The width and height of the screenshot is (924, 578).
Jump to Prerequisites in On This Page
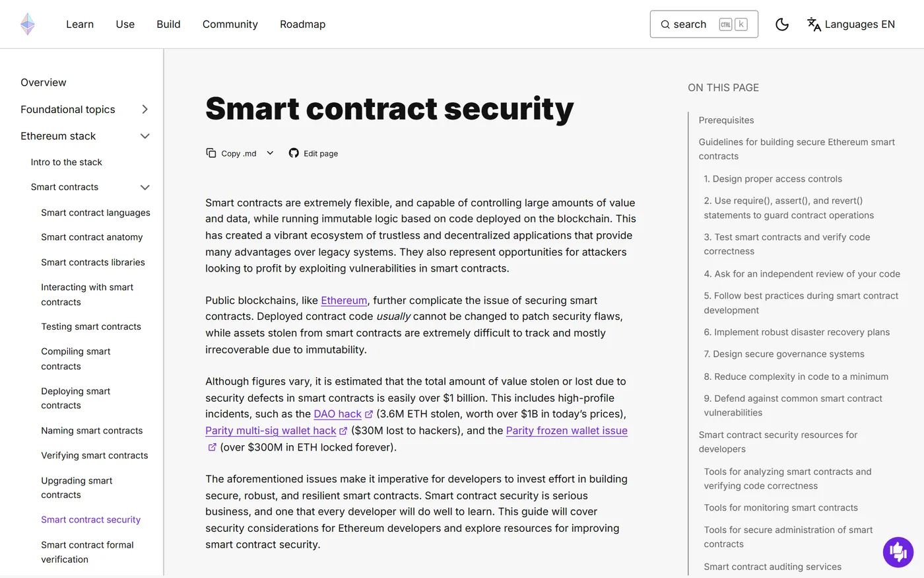click(726, 120)
